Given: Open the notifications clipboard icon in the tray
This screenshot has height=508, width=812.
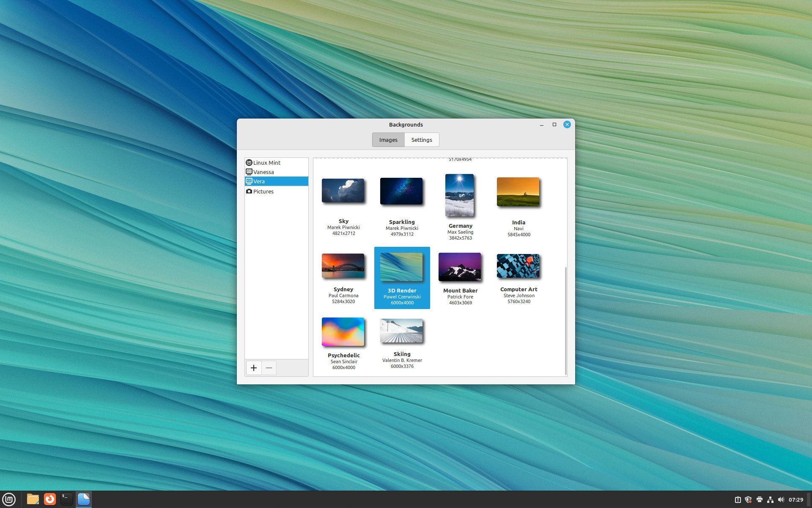Looking at the screenshot, I should click(x=738, y=499).
